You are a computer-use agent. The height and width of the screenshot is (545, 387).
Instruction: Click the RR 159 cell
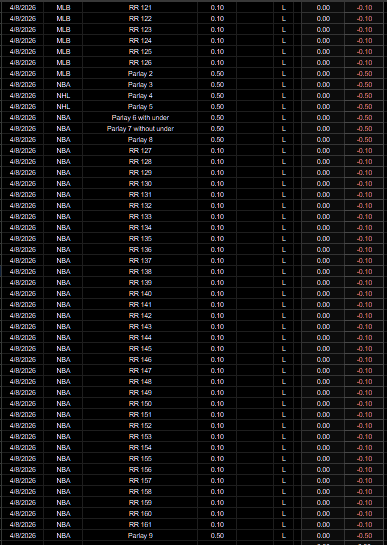[x=140, y=503]
